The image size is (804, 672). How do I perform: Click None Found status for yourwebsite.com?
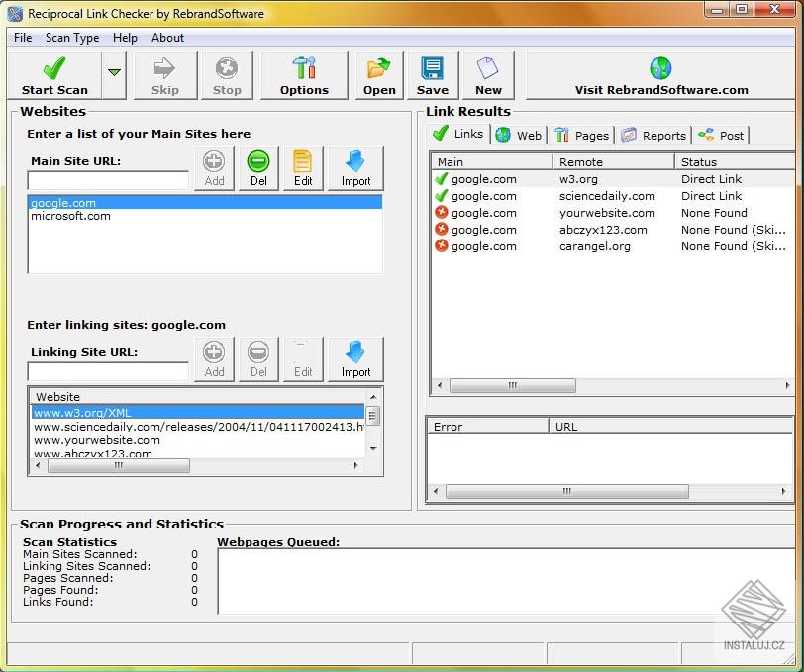coord(714,213)
